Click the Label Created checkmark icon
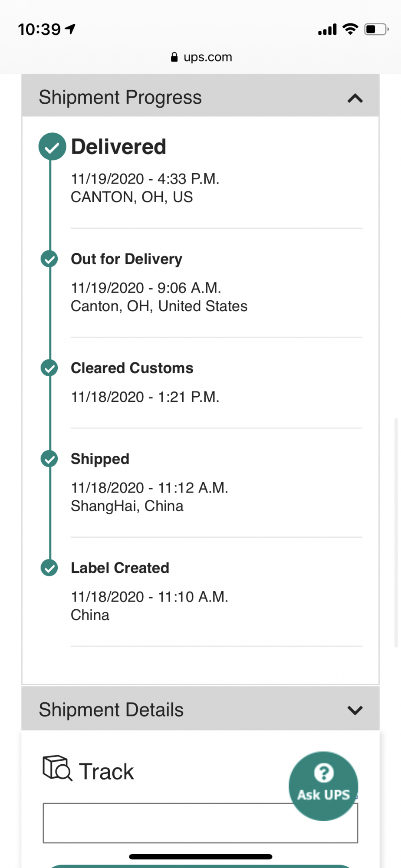The height and width of the screenshot is (868, 401). click(49, 568)
